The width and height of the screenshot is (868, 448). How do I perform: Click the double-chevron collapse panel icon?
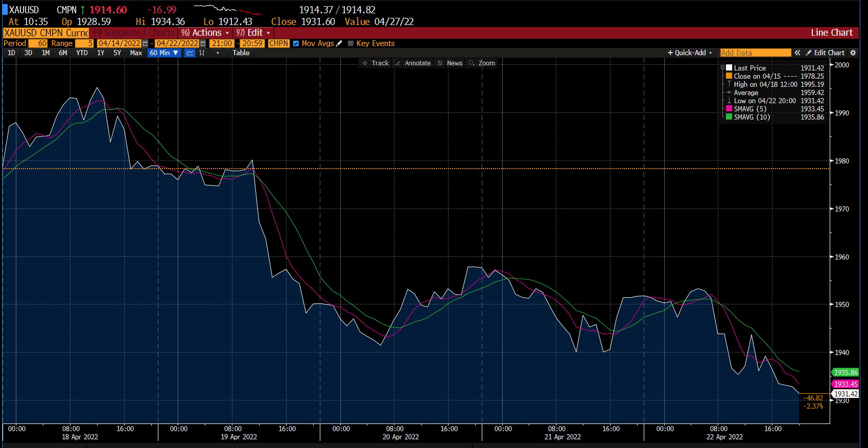pyautogui.click(x=797, y=53)
